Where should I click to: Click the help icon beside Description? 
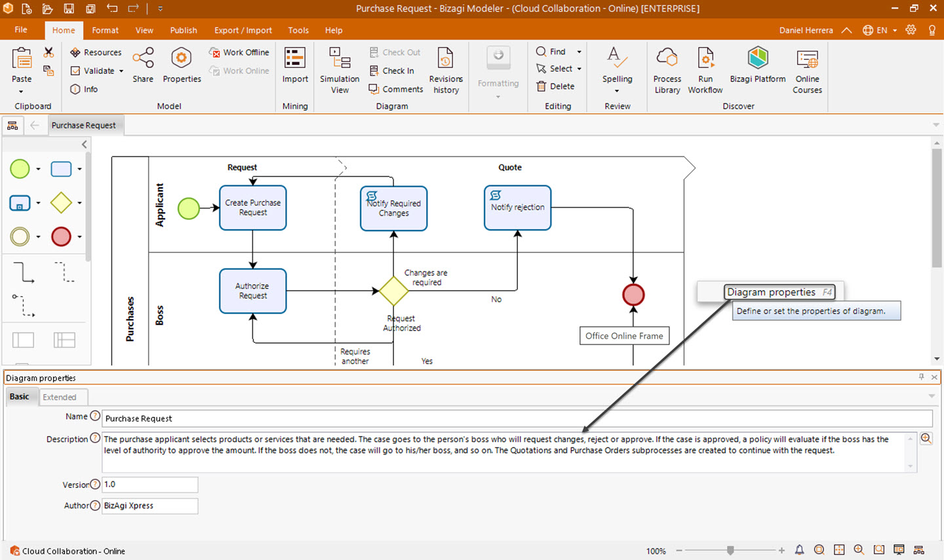95,438
